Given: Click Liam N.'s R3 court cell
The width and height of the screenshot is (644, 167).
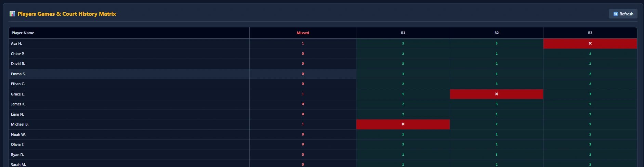Looking at the screenshot, I should (x=590, y=114).
